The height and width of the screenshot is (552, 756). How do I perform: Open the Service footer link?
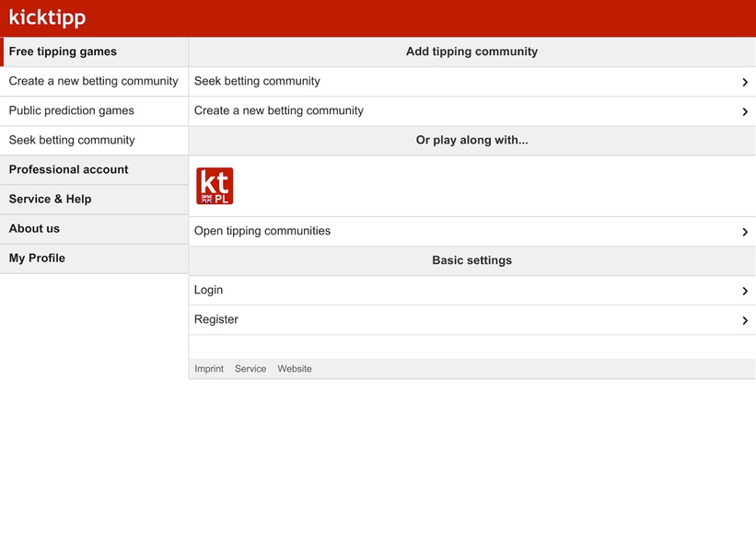250,369
